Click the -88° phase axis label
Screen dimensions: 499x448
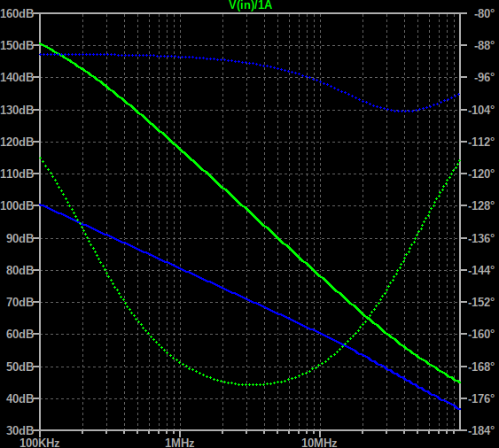(x=484, y=45)
